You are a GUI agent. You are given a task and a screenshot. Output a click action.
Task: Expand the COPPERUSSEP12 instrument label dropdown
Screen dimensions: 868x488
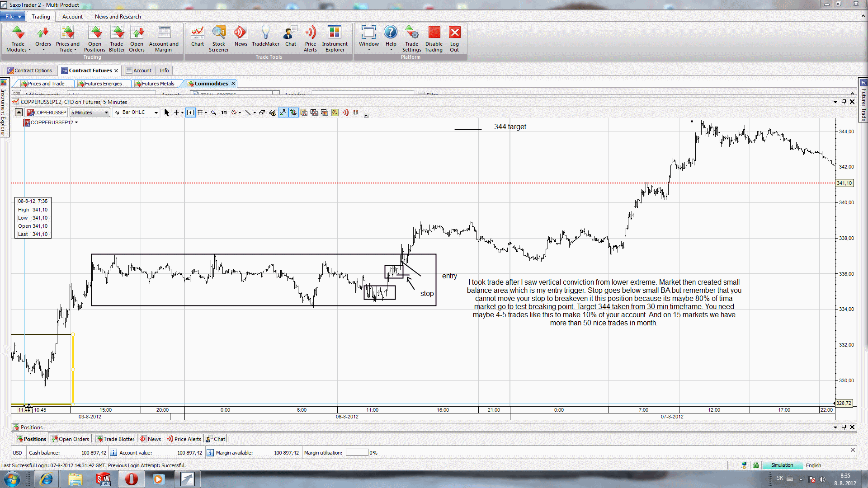coord(76,122)
